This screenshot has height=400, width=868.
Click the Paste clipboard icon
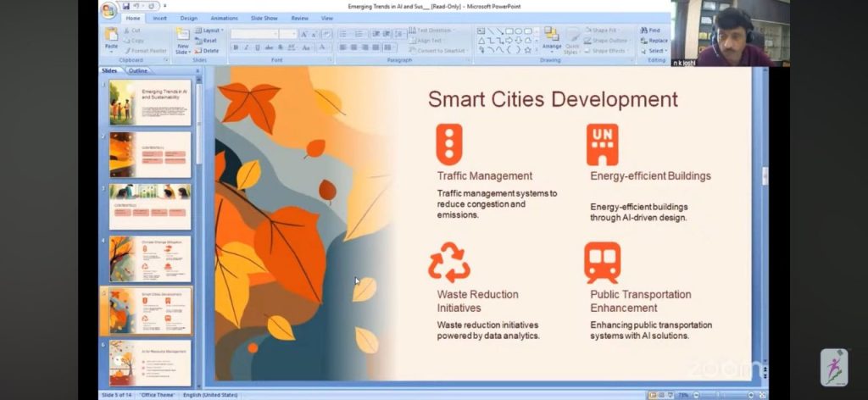coord(111,36)
